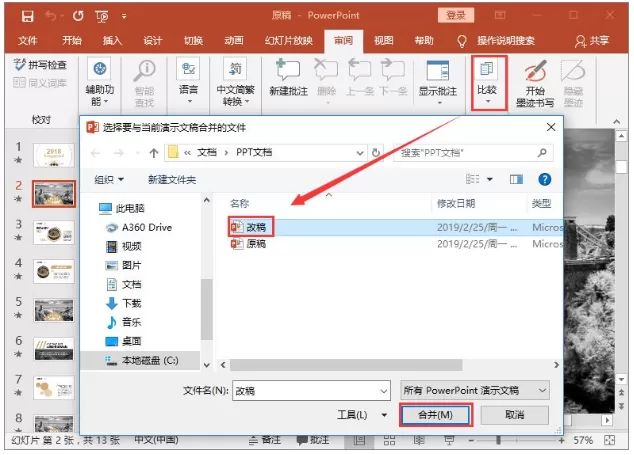Run 拼写检查 spelling check
The height and width of the screenshot is (455, 634).
click(40, 65)
